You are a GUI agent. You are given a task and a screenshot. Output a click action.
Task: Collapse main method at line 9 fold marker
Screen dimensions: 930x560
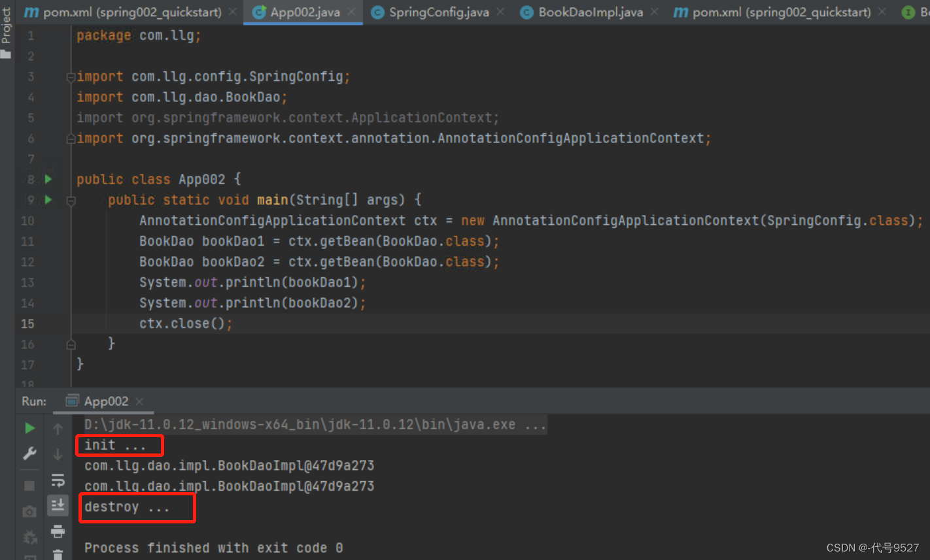pyautogui.click(x=71, y=200)
